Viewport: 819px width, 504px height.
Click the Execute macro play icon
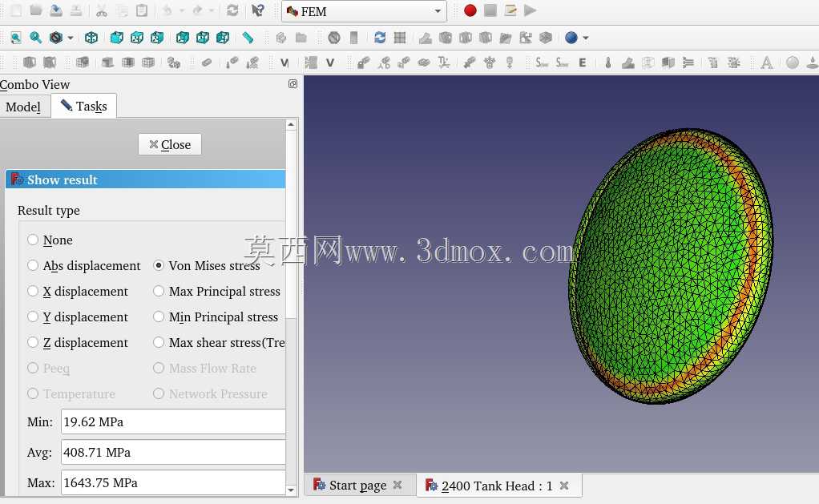[x=531, y=10]
